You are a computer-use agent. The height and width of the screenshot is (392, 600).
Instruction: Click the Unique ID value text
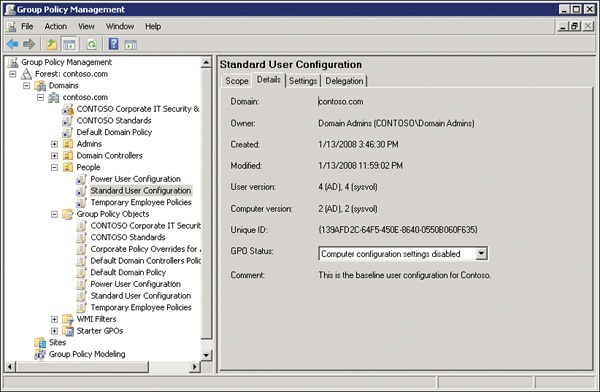[x=398, y=230]
